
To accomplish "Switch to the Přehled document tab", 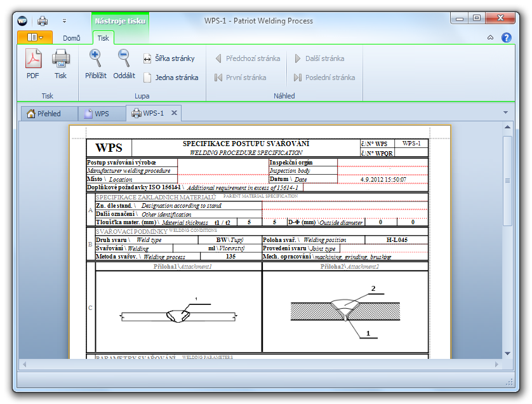I will [x=49, y=114].
